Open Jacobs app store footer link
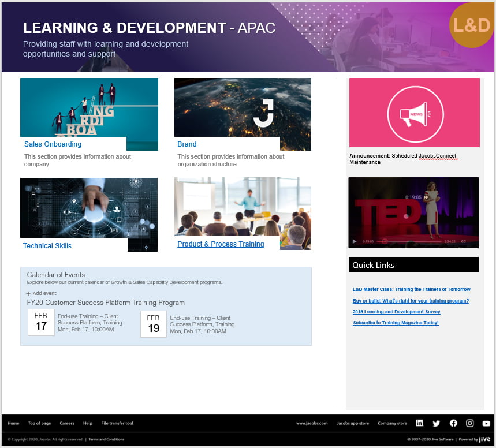Screen dimensions: 496x448 coord(353,423)
